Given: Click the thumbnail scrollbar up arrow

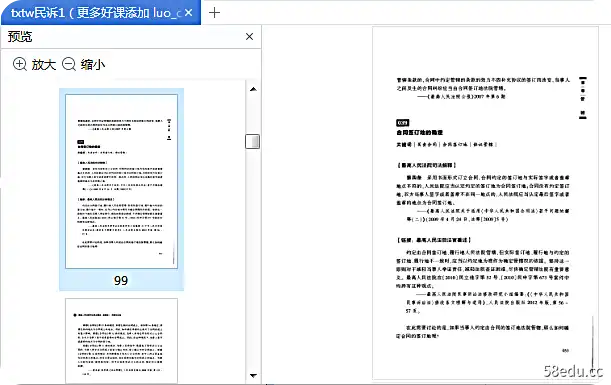Looking at the screenshot, I should (x=253, y=89).
